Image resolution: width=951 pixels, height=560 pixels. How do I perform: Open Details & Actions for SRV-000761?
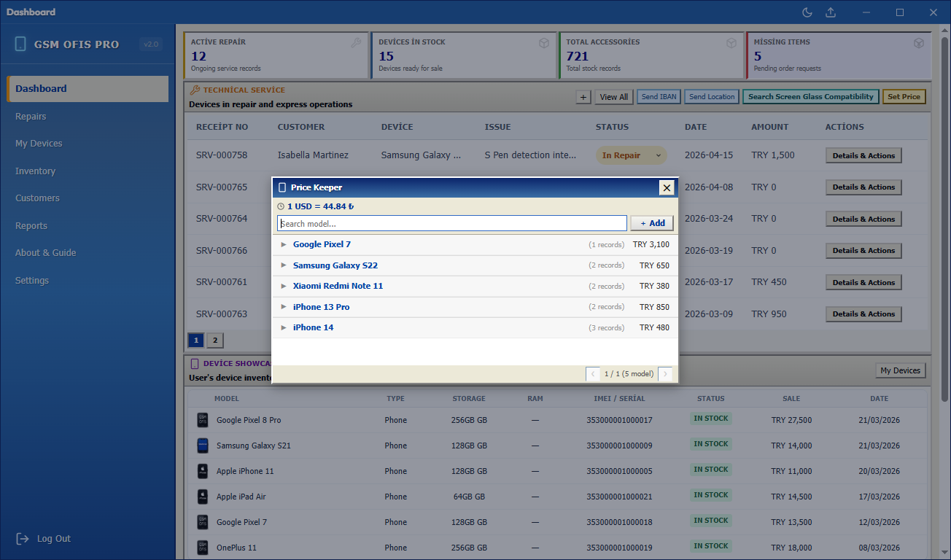click(863, 282)
